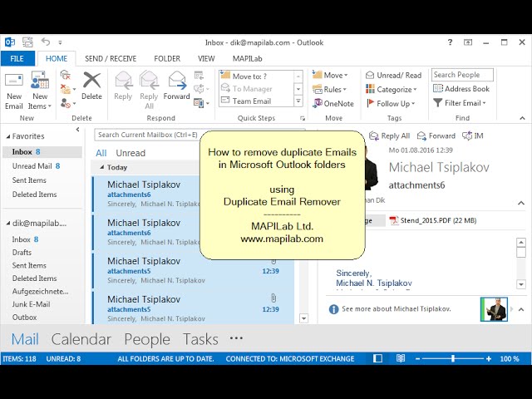
Task: Expand the Quick Steps gallery
Action: [298, 101]
